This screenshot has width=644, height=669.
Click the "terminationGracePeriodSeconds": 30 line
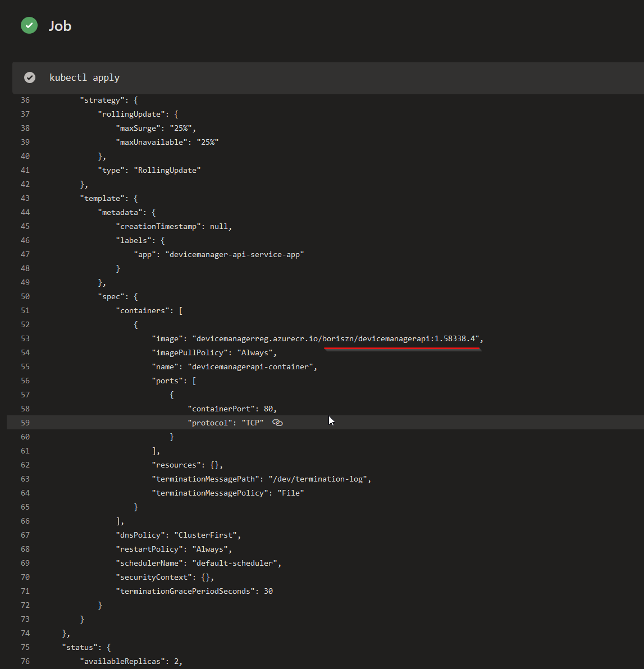click(x=194, y=591)
